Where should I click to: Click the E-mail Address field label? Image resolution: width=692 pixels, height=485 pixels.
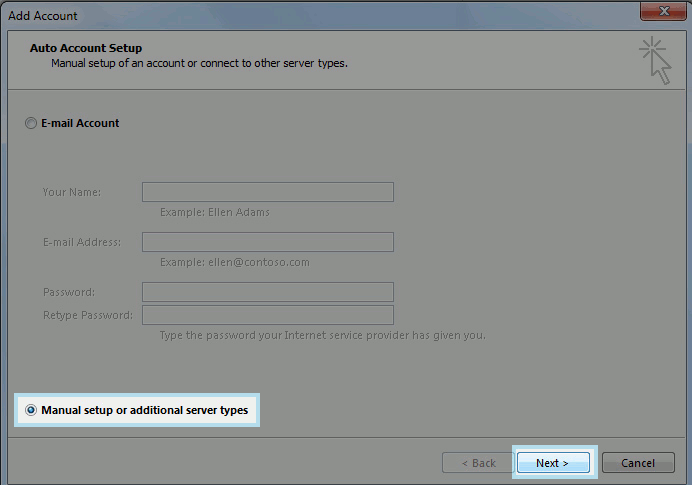point(82,242)
